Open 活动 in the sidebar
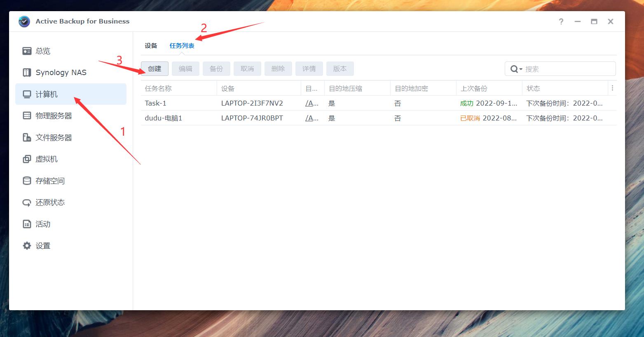Image resolution: width=644 pixels, height=337 pixels. [x=71, y=224]
